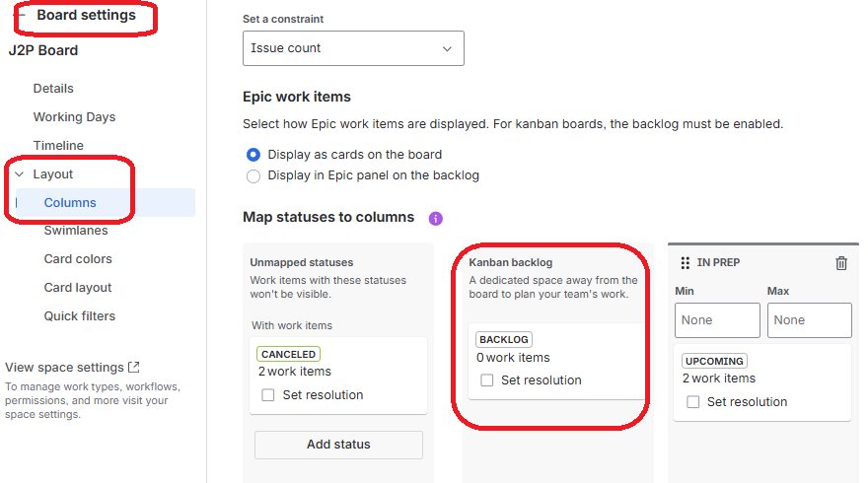Go to Card colors settings
This screenshot has width=868, height=483.
78,259
